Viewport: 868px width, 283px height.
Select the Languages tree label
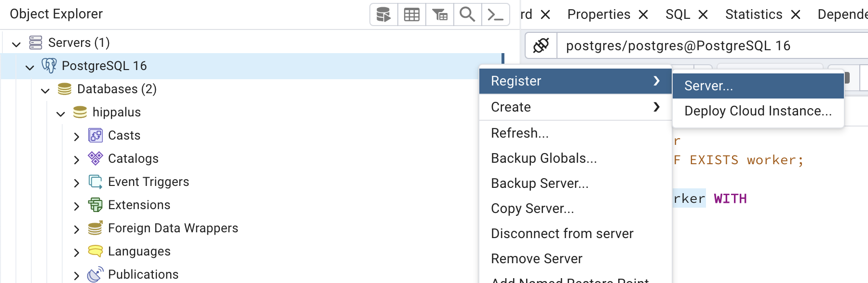139,251
